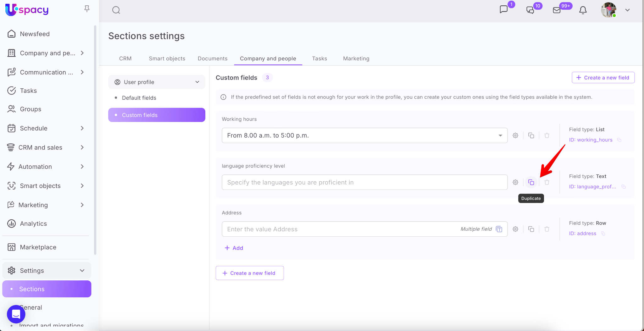
Task: Select Default fields in the list
Action: point(139,98)
